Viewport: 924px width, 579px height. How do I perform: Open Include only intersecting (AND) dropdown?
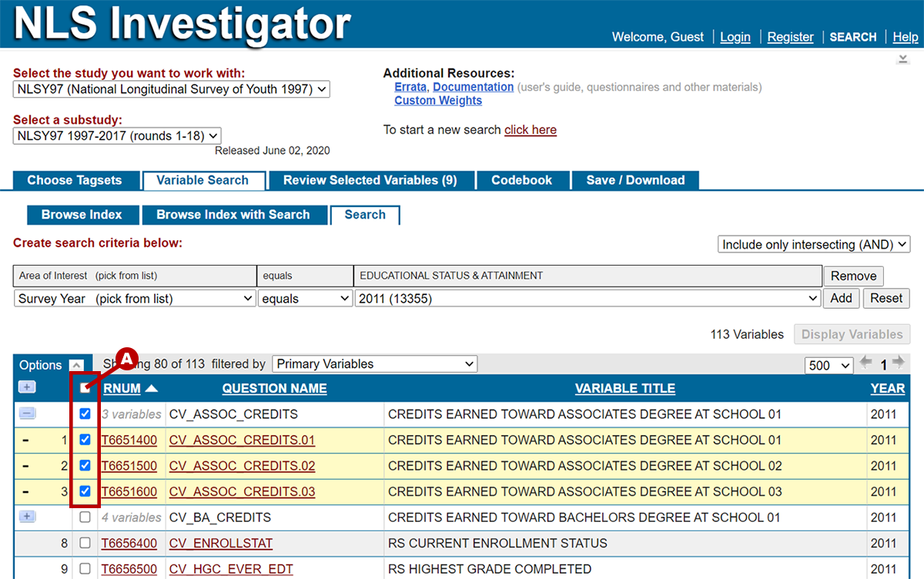(814, 244)
